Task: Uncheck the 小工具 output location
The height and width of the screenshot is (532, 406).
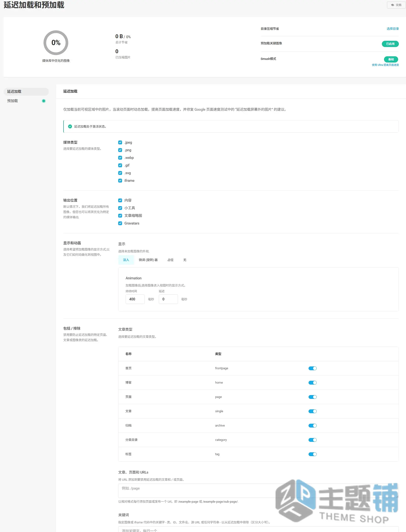Action: coord(120,208)
